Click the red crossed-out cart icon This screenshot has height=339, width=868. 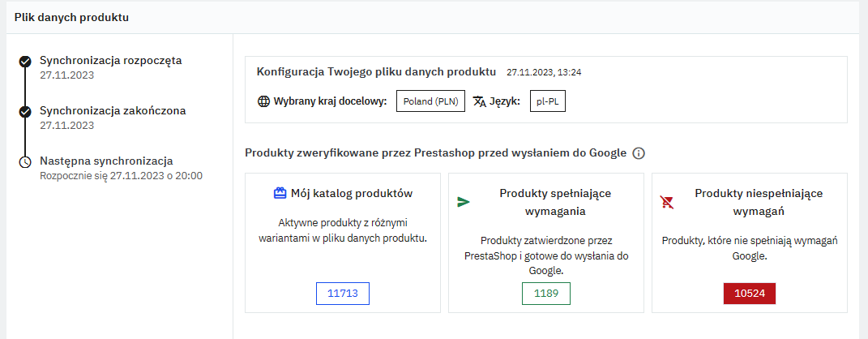(667, 202)
